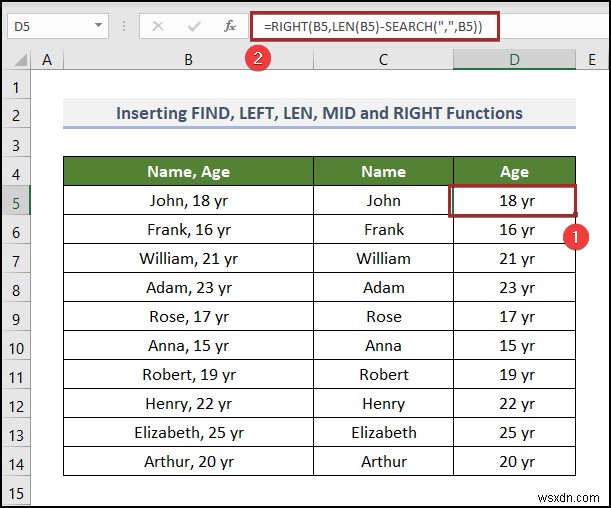Select cell 'Henry, 22 yr'

click(x=189, y=403)
